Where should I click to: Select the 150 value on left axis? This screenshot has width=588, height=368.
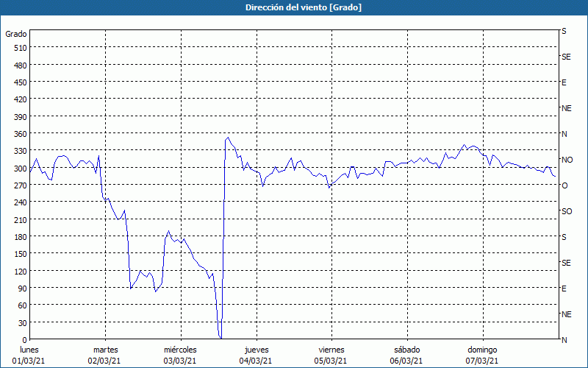(21, 254)
